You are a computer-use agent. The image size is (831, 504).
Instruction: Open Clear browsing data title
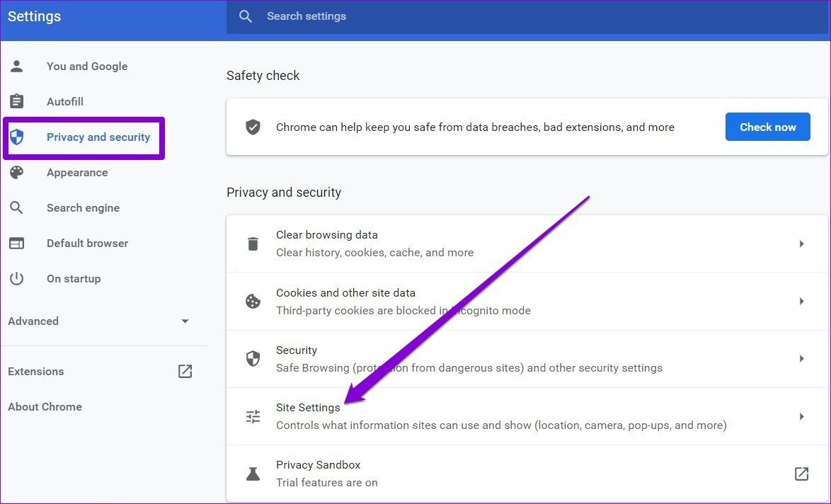tap(326, 235)
